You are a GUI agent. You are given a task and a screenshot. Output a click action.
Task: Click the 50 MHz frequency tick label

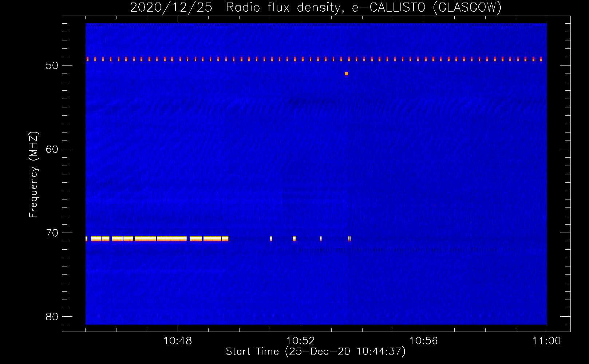[x=52, y=66]
